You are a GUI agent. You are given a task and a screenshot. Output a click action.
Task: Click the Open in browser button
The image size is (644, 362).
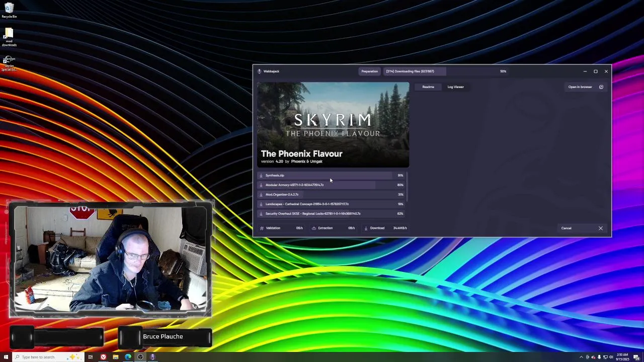(x=586, y=87)
